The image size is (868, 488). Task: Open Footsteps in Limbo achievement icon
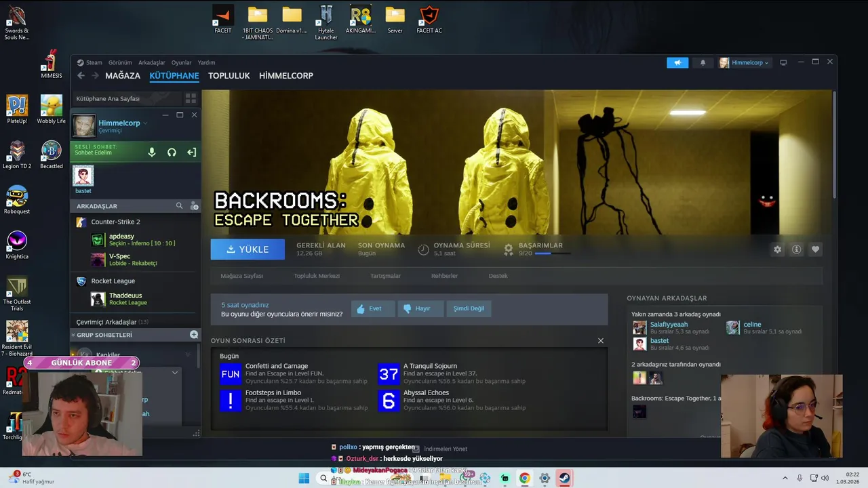click(x=231, y=401)
